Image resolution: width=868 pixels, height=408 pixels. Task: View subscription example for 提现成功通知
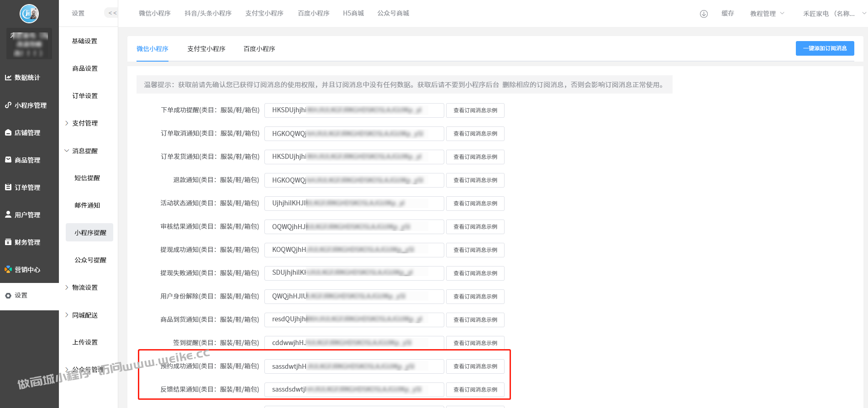pyautogui.click(x=475, y=250)
